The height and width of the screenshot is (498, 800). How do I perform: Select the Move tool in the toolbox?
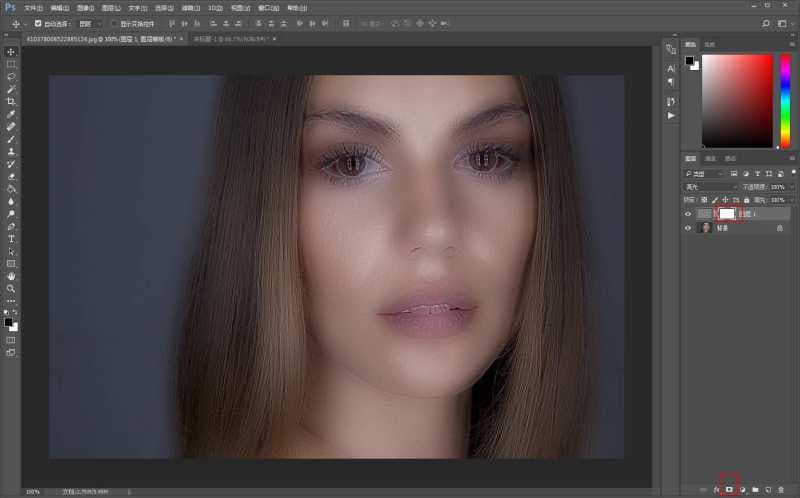[11, 51]
